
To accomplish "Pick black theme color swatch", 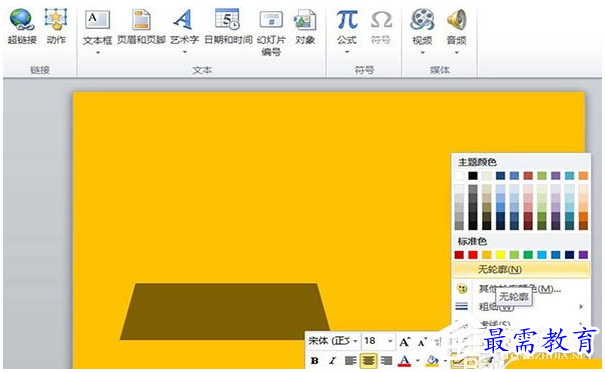I will click(473, 176).
